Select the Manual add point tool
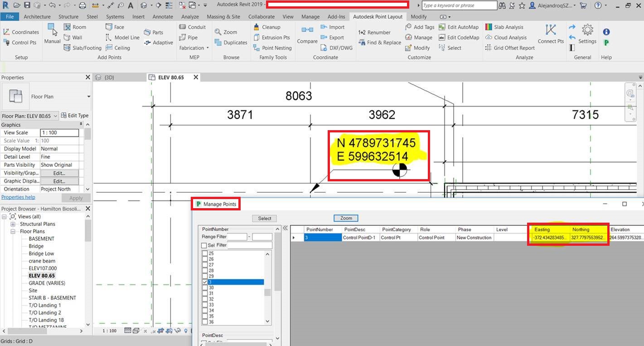This screenshot has width=644, height=346. [x=52, y=34]
